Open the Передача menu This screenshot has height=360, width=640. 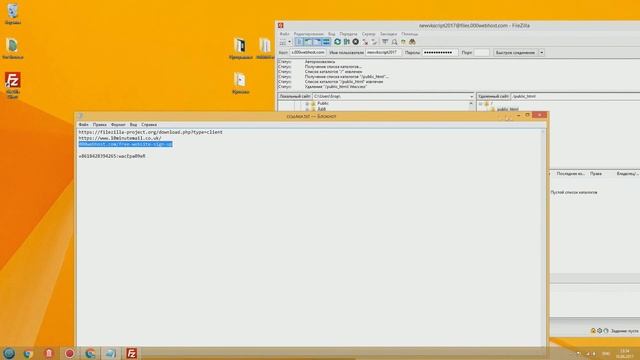point(348,34)
